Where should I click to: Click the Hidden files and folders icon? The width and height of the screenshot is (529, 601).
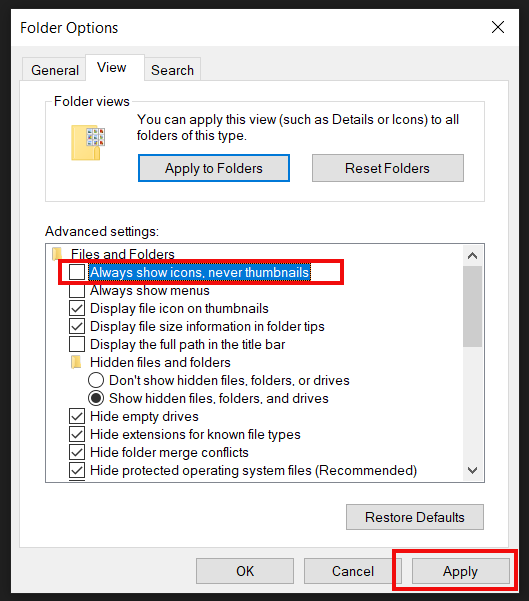pyautogui.click(x=76, y=362)
